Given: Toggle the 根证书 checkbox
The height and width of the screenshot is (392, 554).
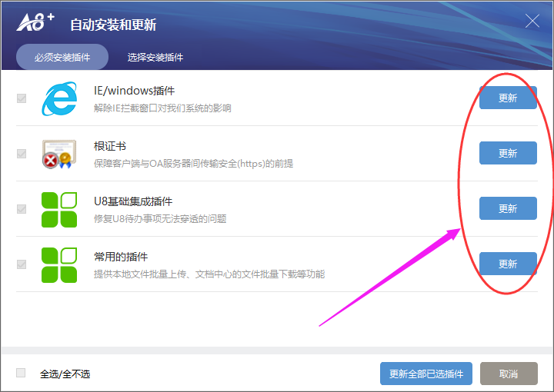Looking at the screenshot, I should (x=22, y=154).
